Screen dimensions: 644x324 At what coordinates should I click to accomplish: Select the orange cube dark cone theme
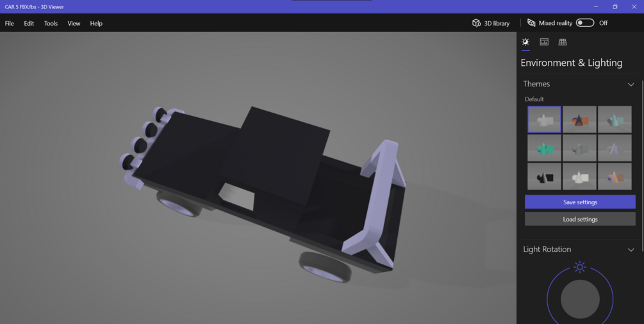click(579, 120)
